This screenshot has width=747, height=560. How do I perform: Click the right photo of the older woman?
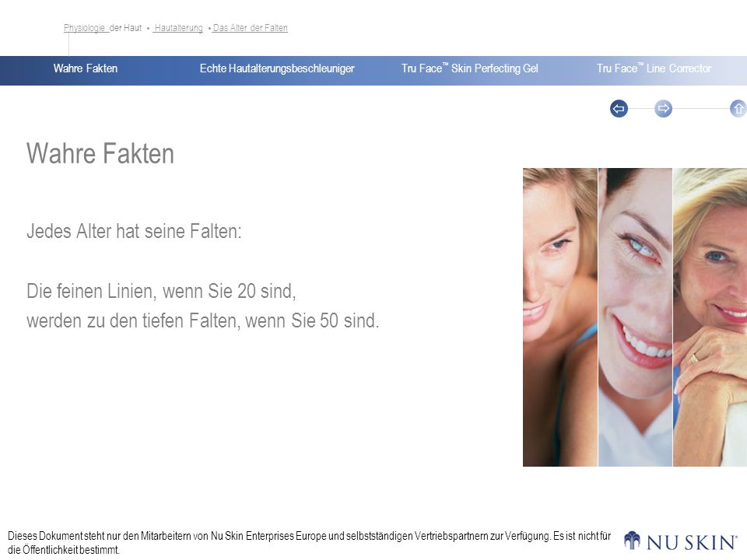(710, 317)
